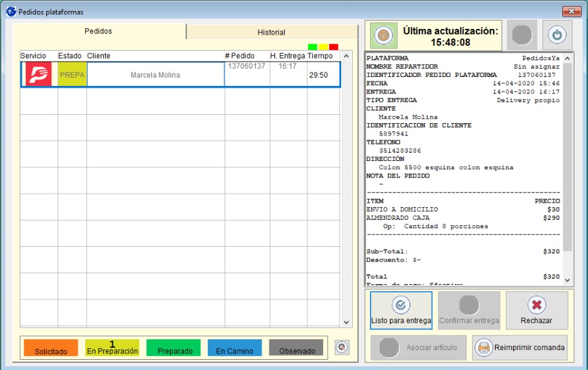Viewport: 588px width, 370px height.
Task: Mark order as Listo para entrega
Action: tap(401, 310)
